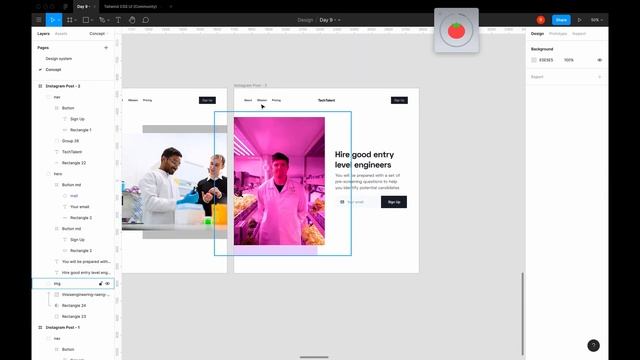Select the lab scientists photo on canvas

click(x=174, y=182)
